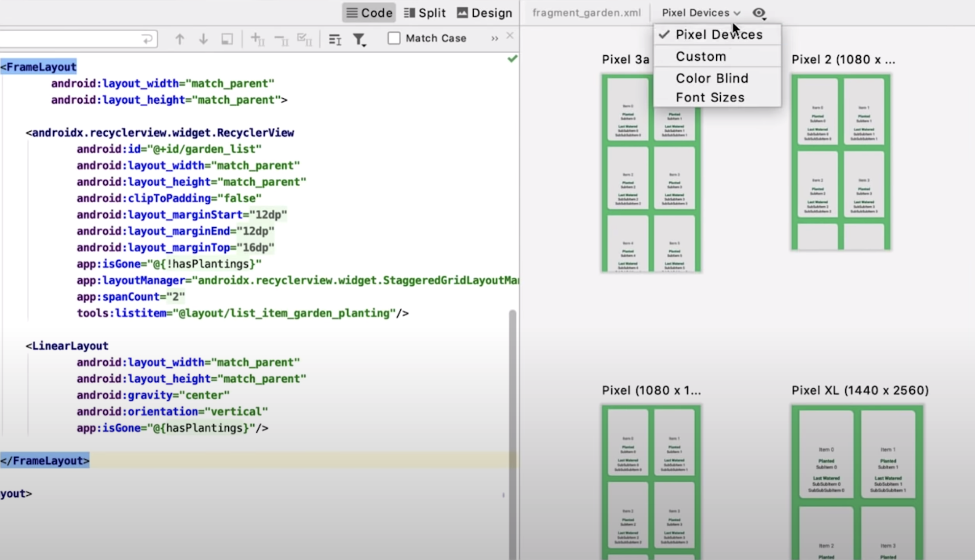This screenshot has width=975, height=560.
Task: Click the Design button
Action: (484, 12)
